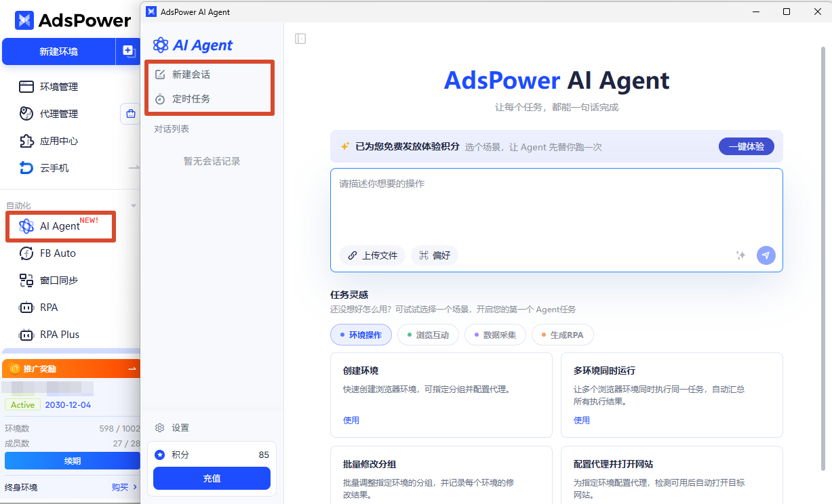Click the 新建会话 pencil icon
Image resolution: width=832 pixels, height=504 pixels.
pyautogui.click(x=160, y=75)
